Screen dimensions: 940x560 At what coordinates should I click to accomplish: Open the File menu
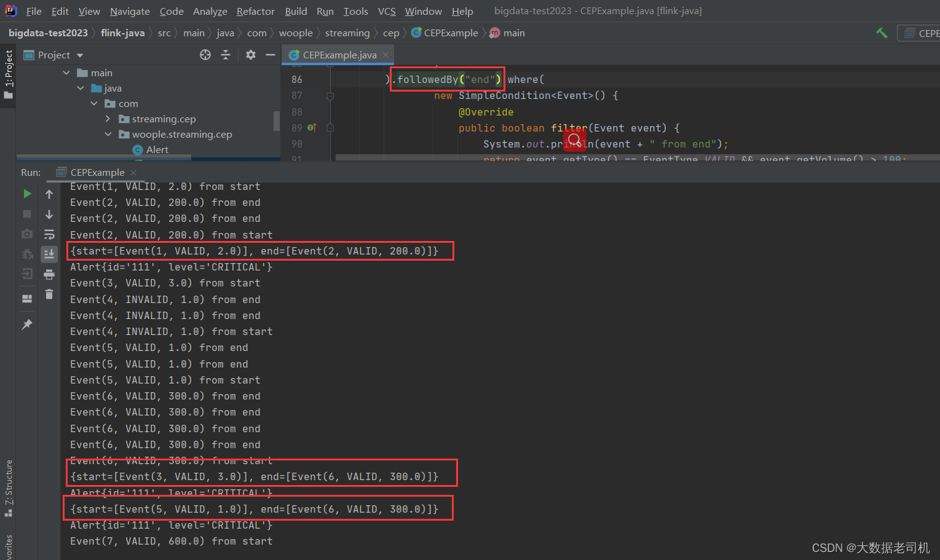pos(34,11)
